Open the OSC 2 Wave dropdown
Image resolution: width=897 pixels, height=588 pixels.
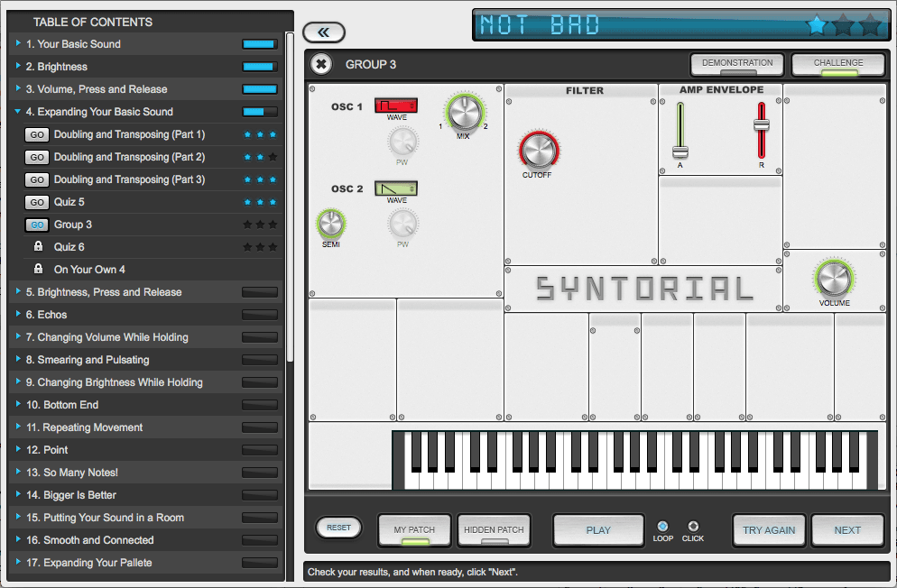coord(396,188)
